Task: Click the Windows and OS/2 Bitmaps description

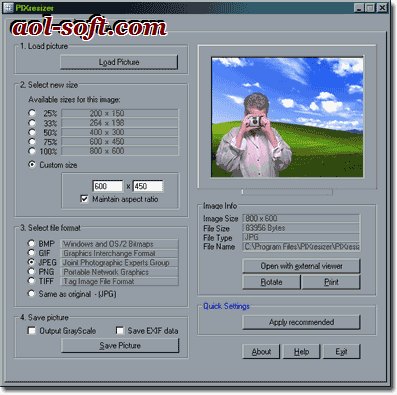Action: pyautogui.click(x=108, y=244)
